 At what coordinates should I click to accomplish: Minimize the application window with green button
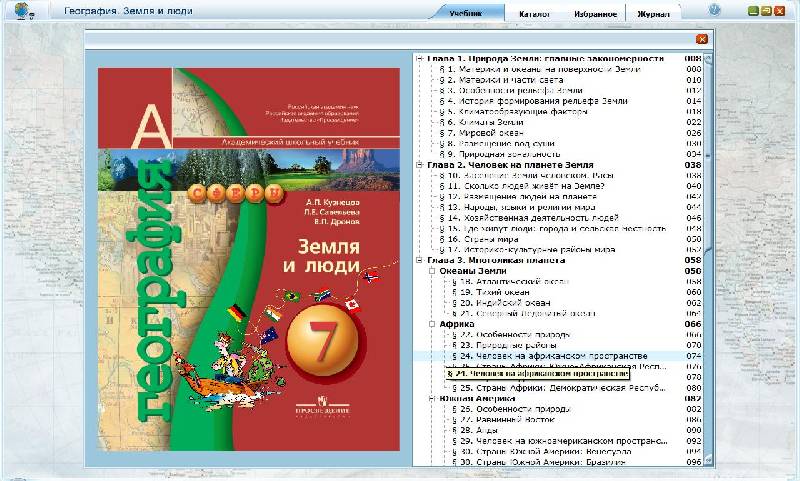[753, 11]
